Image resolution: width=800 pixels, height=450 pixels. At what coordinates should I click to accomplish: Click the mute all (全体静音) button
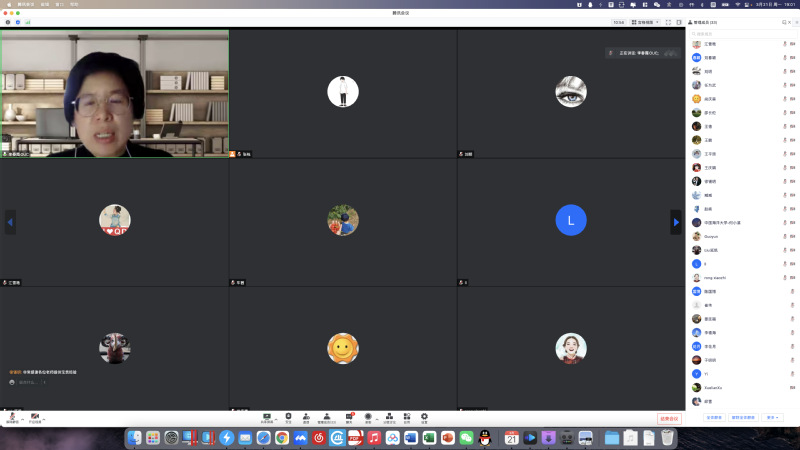(714, 417)
